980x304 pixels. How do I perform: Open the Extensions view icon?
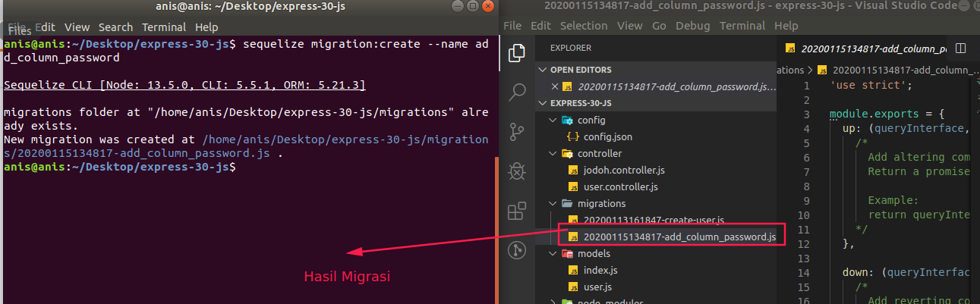tap(517, 211)
